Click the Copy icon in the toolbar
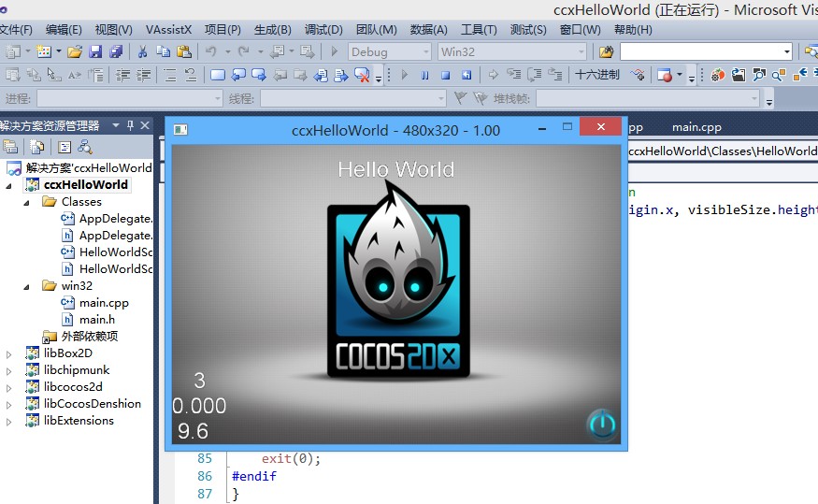This screenshot has height=504, width=818. coord(164,51)
